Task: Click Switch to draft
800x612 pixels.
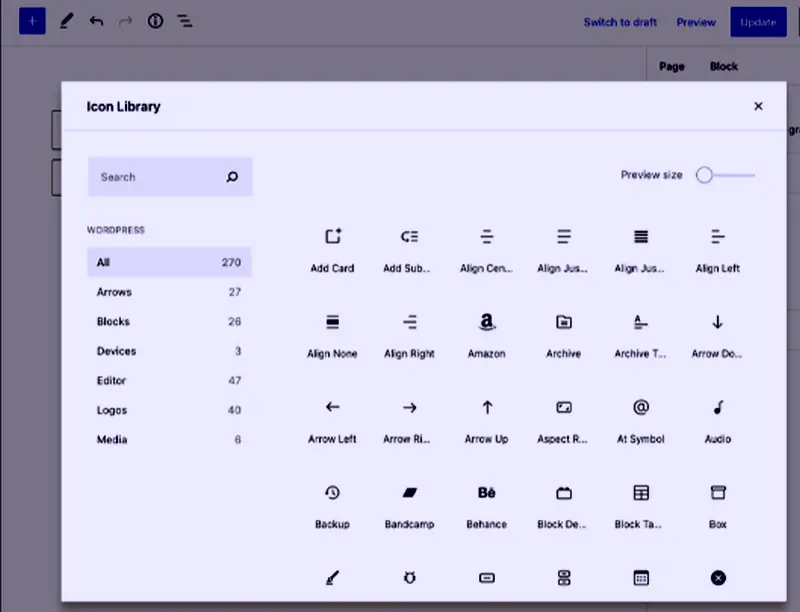Action: (x=620, y=22)
